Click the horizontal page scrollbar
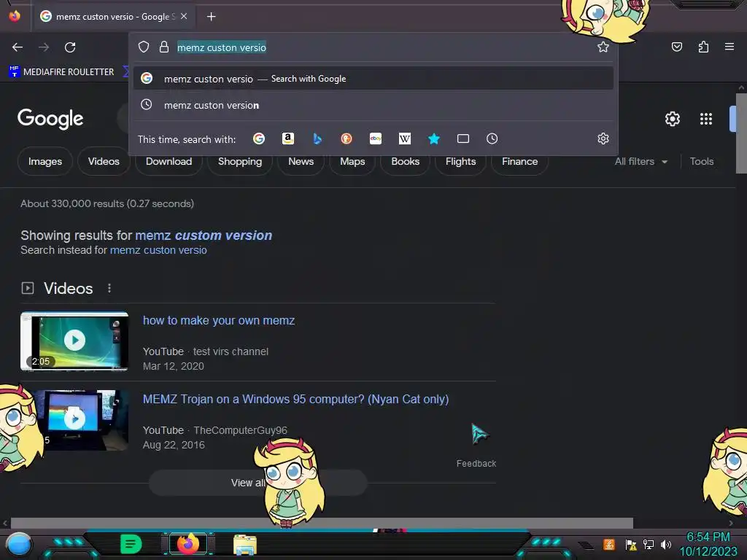 322,523
